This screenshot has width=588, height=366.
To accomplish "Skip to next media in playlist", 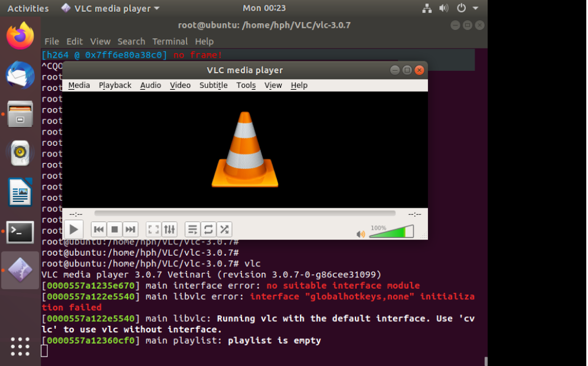I will 130,229.
